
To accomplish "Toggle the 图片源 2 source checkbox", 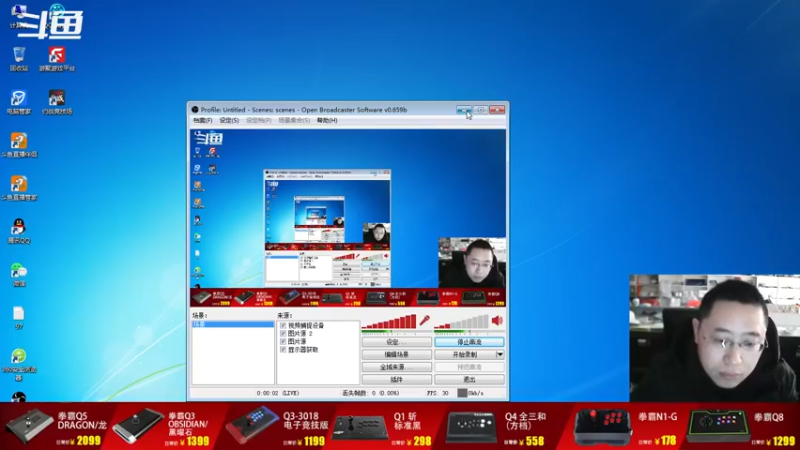I will coord(283,333).
